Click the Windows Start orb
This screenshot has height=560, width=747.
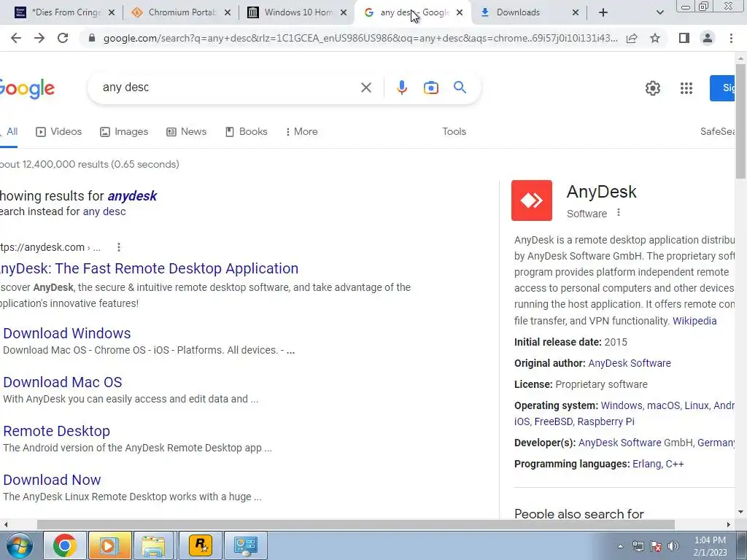coord(19,545)
